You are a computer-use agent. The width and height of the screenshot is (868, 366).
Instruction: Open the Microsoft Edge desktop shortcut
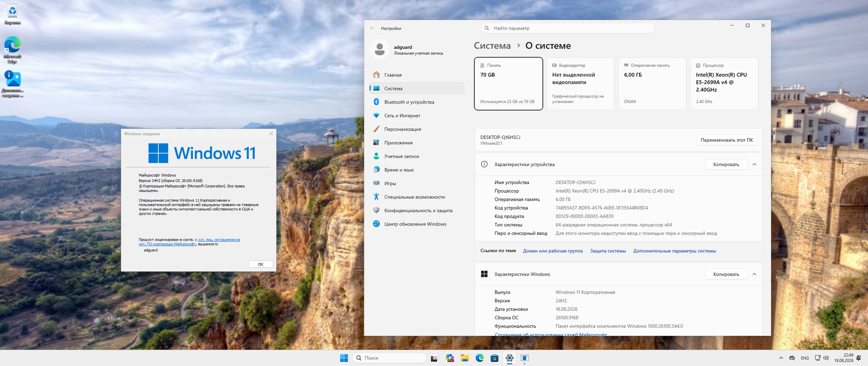12,50
